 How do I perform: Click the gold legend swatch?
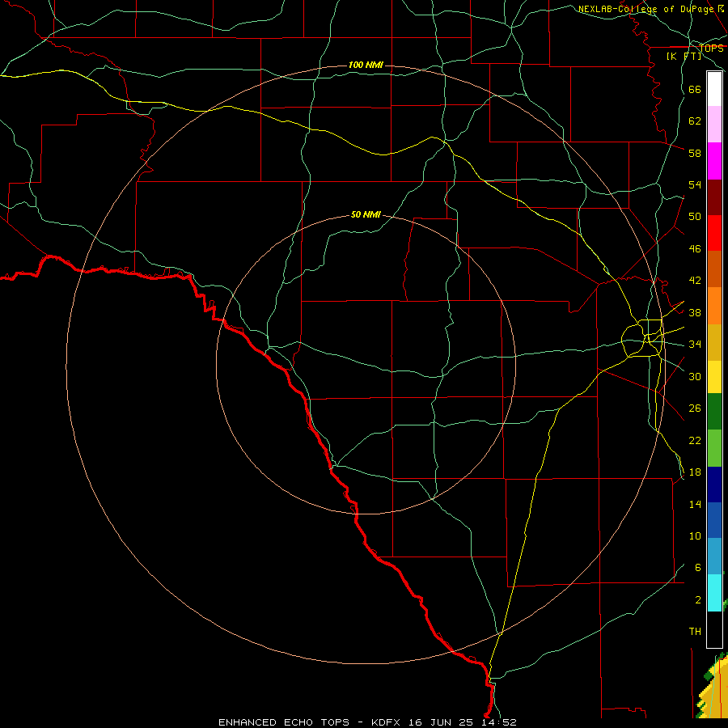714,343
